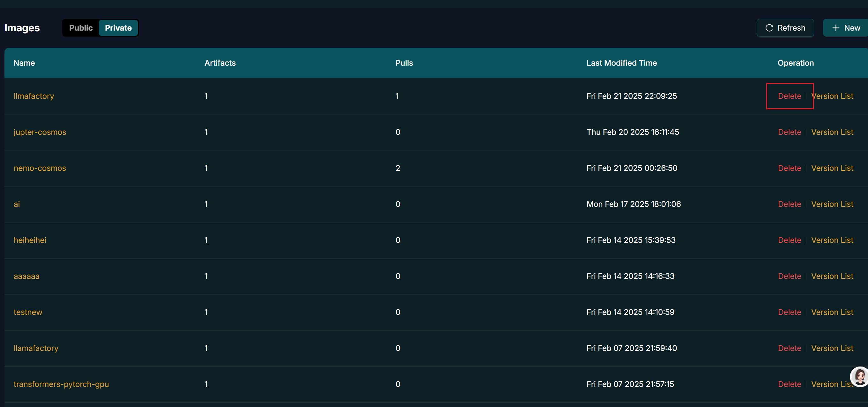Open the testnew image entry
The image size is (868, 407).
28,312
